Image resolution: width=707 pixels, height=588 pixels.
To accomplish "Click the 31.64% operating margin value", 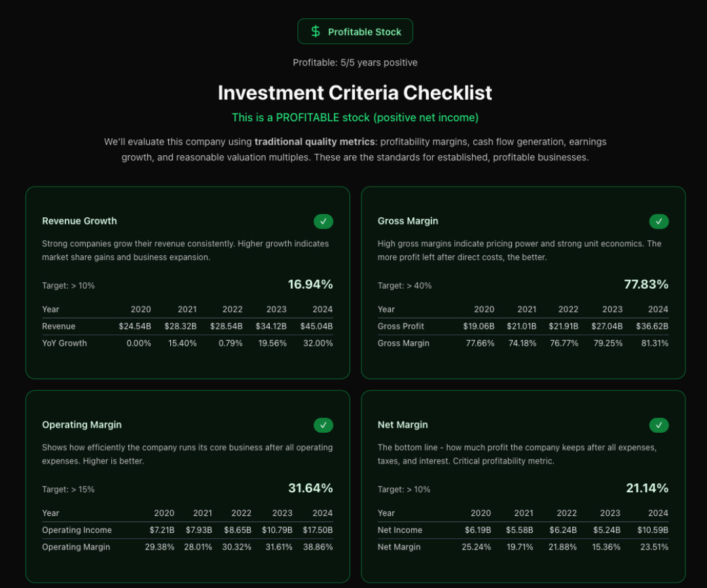I will pos(310,488).
